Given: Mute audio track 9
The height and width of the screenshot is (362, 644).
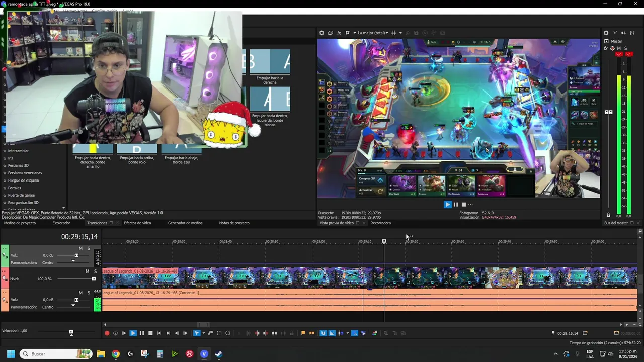Looking at the screenshot, I should pos(80,293).
